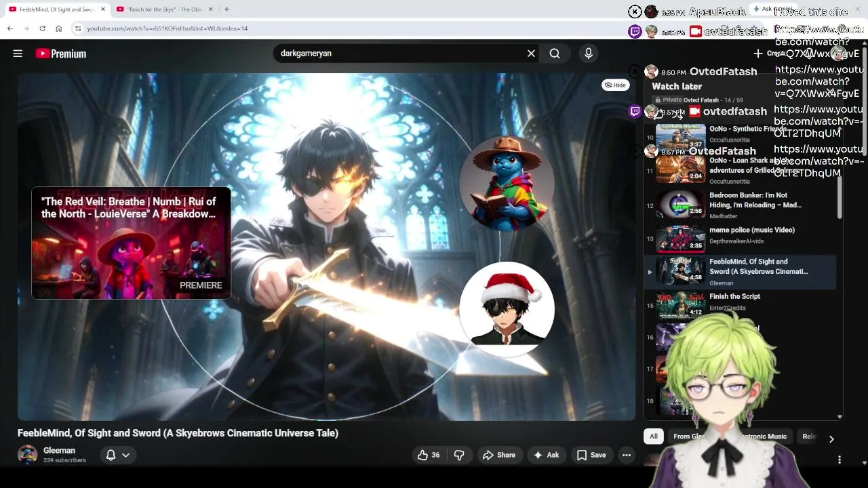Open the video title text
This screenshot has width=868, height=488.
pos(178,433)
